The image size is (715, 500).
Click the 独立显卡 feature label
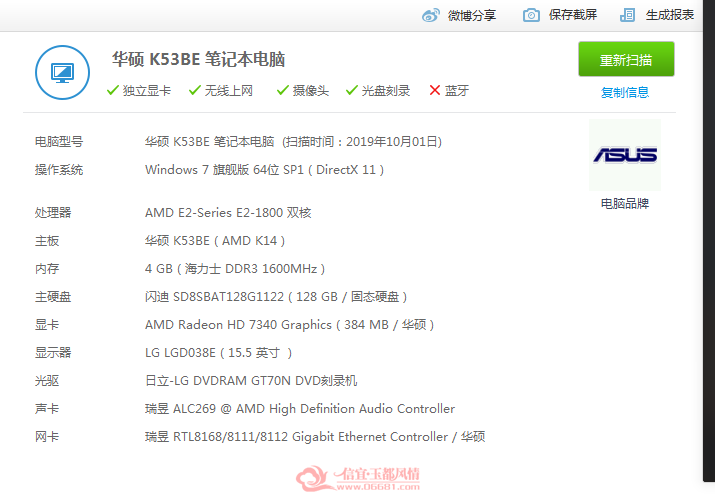(146, 91)
